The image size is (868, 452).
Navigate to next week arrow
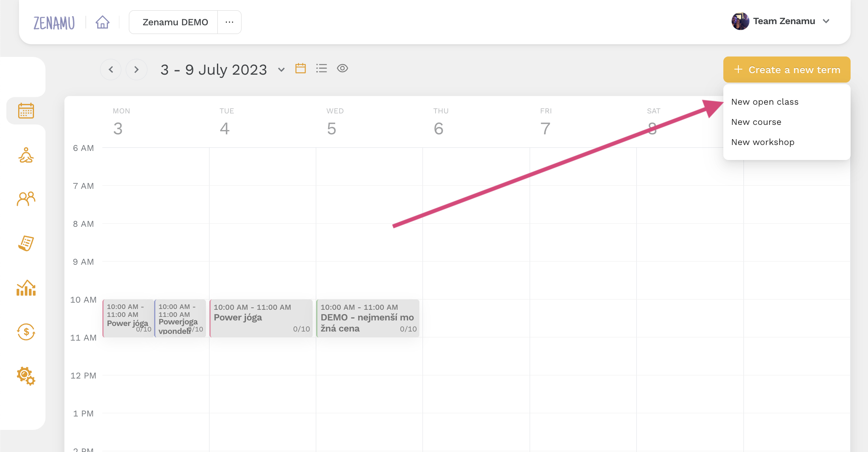pos(137,69)
